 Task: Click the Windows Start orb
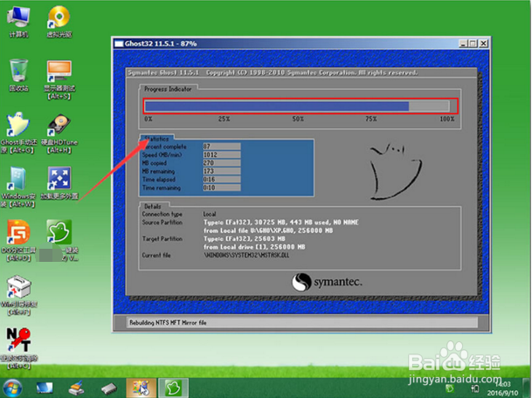pyautogui.click(x=12, y=388)
